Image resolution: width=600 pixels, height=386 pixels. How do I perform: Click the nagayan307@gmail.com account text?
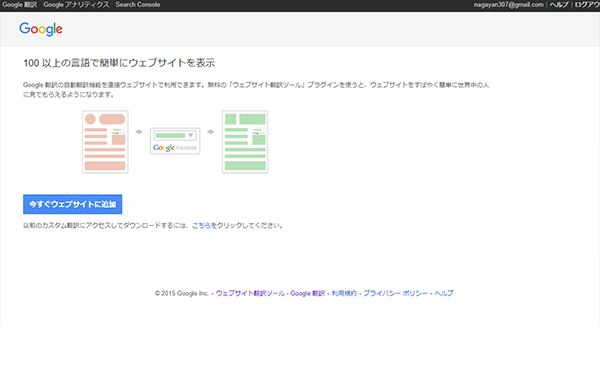point(509,5)
